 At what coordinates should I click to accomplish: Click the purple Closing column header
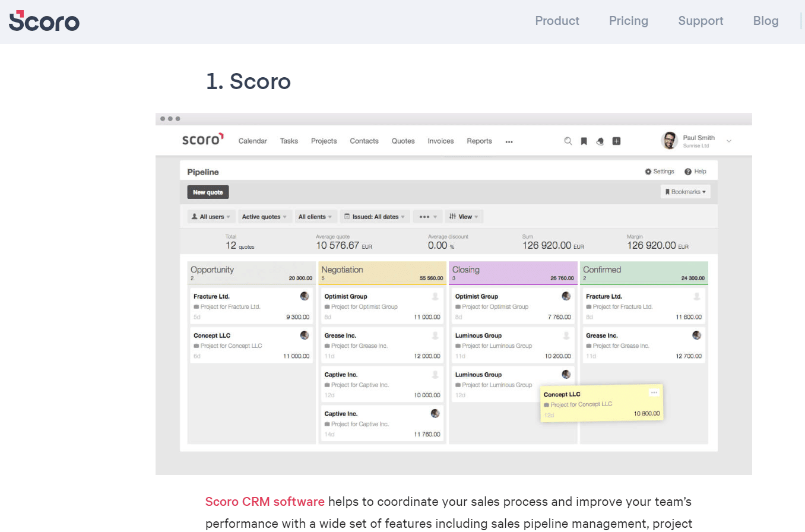click(514, 273)
